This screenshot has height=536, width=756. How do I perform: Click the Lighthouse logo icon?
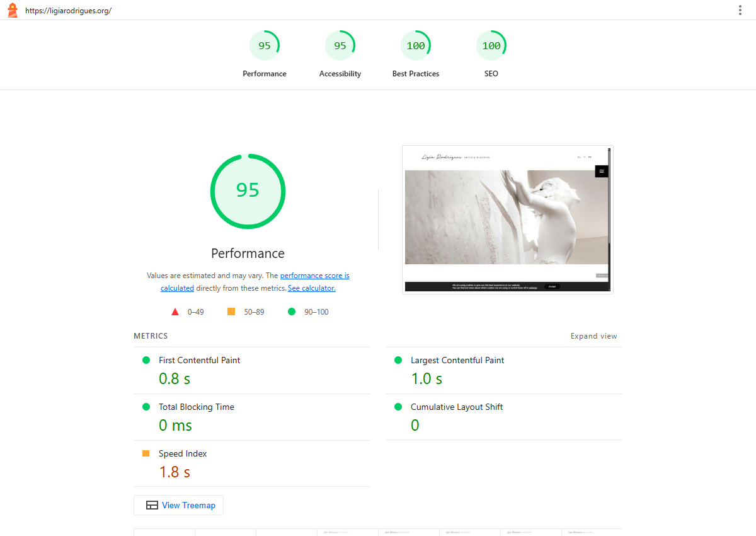[12, 10]
